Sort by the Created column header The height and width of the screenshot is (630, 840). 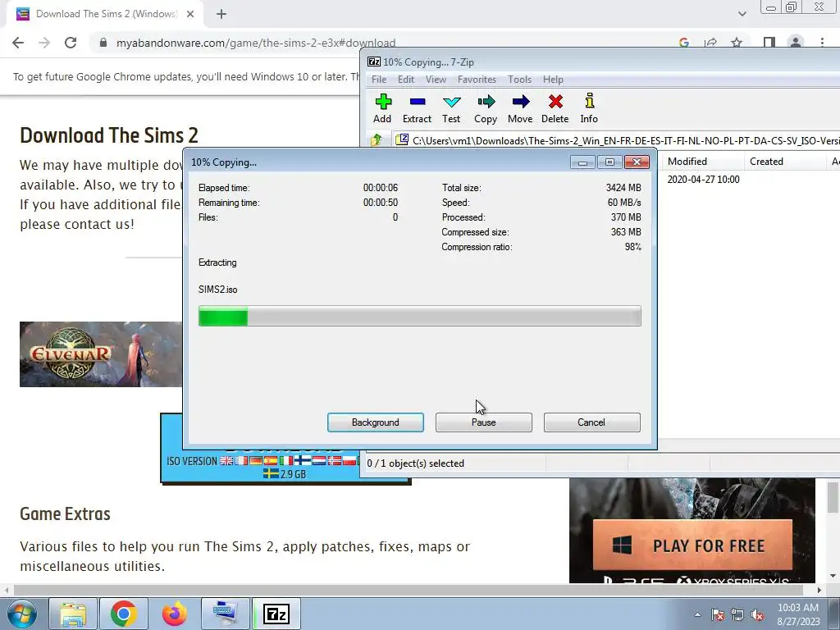[785, 162]
